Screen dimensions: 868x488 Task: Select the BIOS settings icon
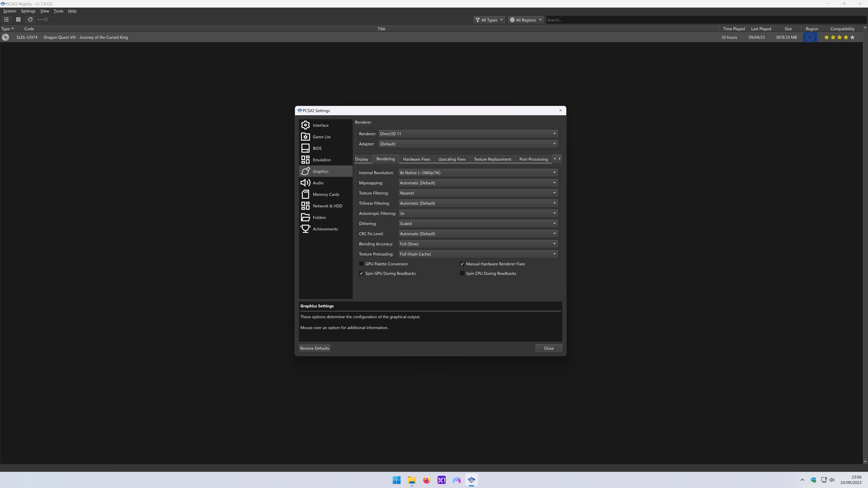pyautogui.click(x=305, y=148)
